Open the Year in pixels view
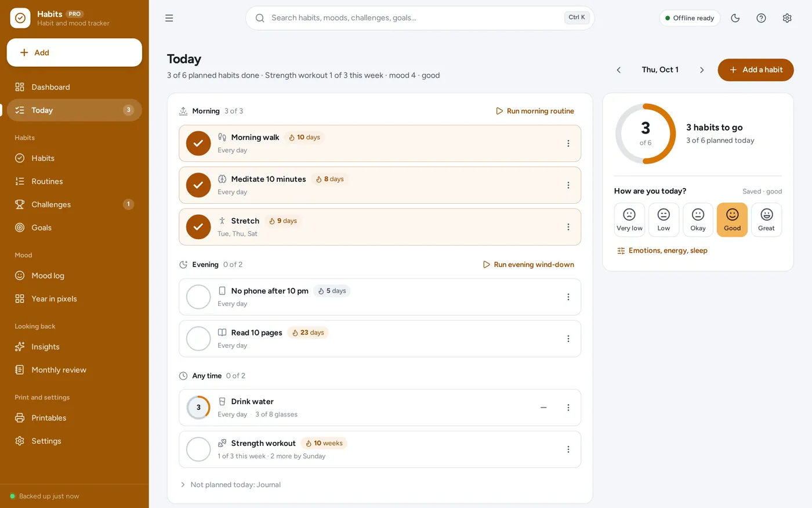 pyautogui.click(x=74, y=299)
